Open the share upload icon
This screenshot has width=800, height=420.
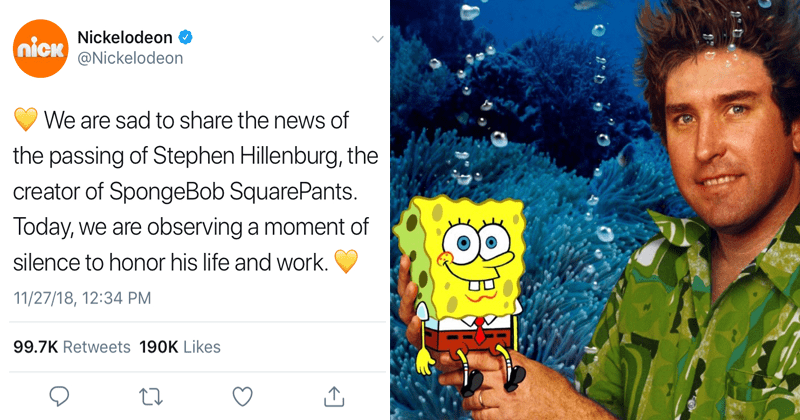(x=334, y=396)
